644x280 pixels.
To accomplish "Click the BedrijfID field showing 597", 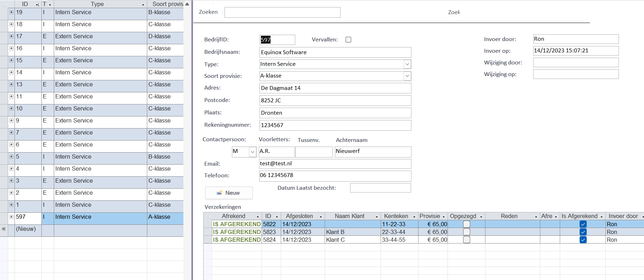I will tap(277, 40).
